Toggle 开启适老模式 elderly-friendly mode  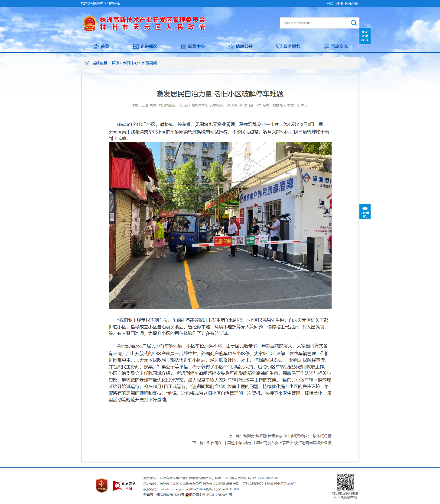[x=365, y=36]
